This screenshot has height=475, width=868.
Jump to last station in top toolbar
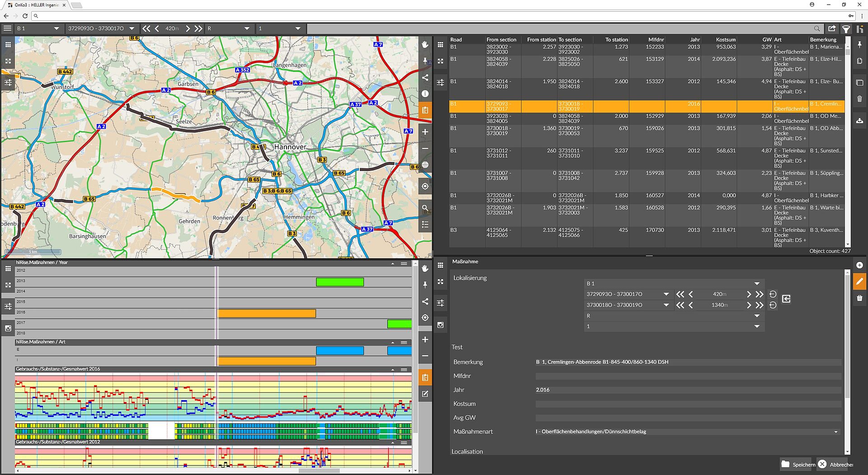click(198, 28)
